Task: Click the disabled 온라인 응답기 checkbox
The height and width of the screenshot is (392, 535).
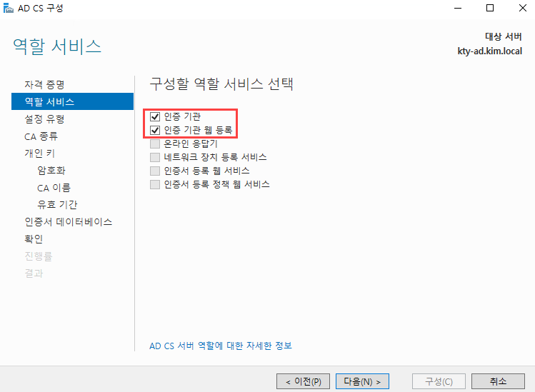Action: coord(155,144)
